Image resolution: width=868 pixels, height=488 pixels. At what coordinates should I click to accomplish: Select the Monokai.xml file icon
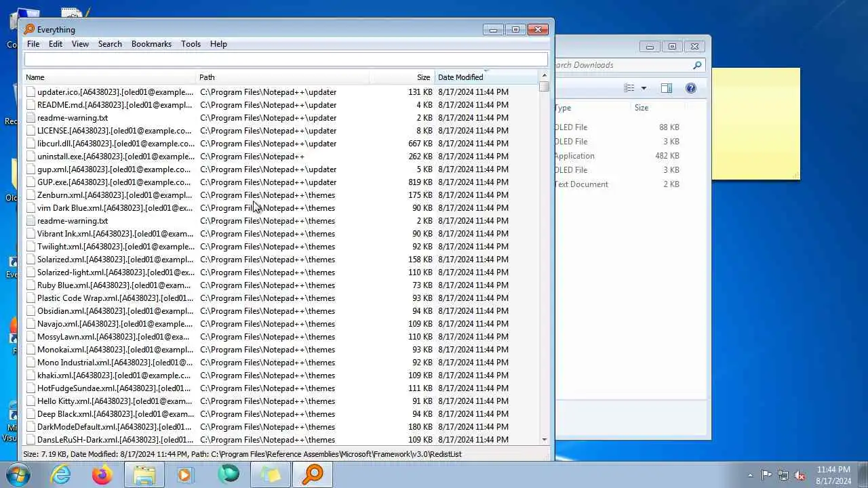(31, 350)
